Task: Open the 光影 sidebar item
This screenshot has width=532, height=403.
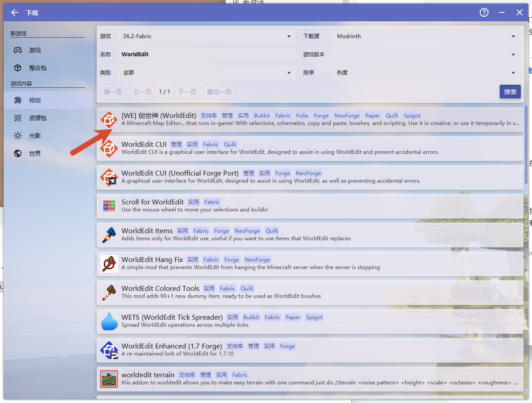Action: (x=48, y=136)
